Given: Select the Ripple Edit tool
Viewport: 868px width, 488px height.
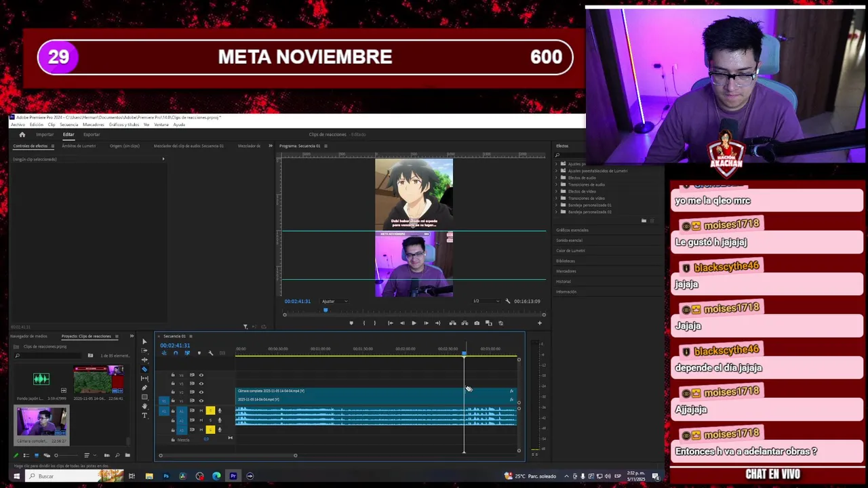Looking at the screenshot, I should (144, 360).
